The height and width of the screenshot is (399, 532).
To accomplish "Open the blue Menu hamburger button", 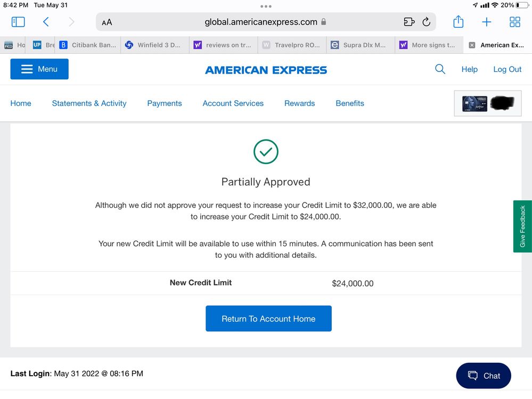I will [x=39, y=69].
